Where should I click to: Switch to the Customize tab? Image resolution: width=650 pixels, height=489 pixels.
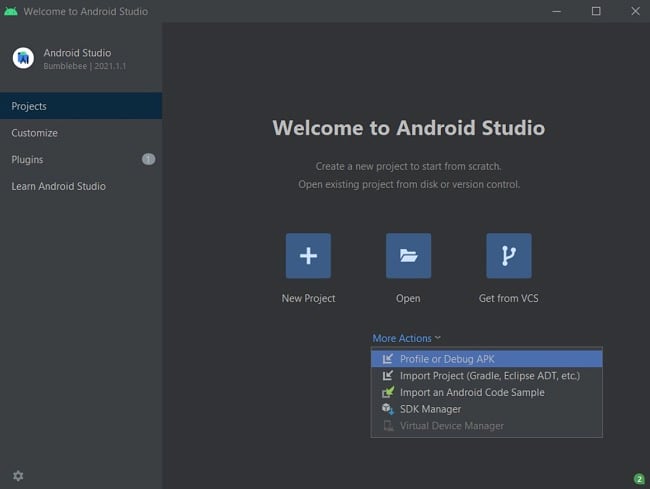[x=81, y=133]
